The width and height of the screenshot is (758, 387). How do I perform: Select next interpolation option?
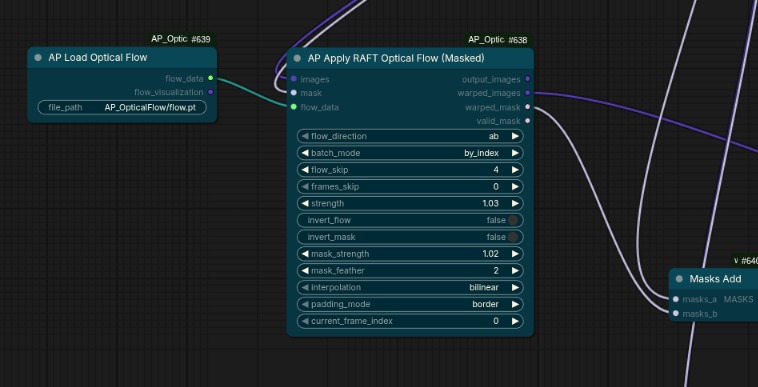[x=515, y=287]
